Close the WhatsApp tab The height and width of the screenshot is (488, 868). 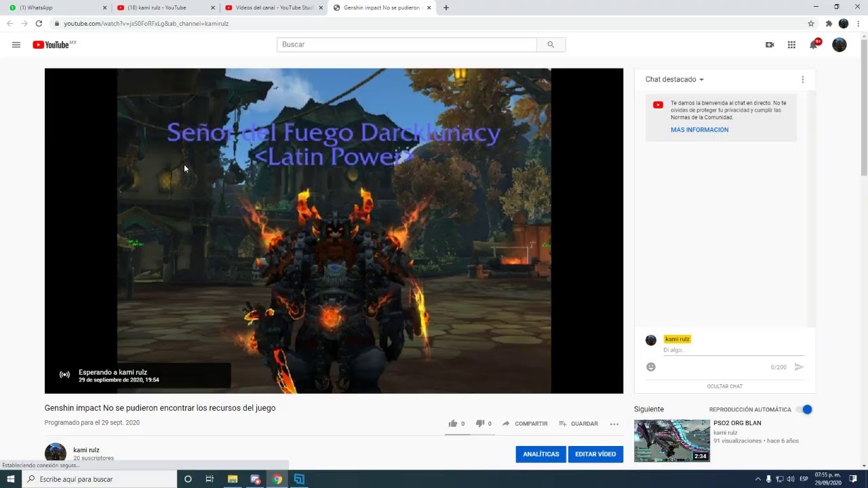click(x=104, y=7)
